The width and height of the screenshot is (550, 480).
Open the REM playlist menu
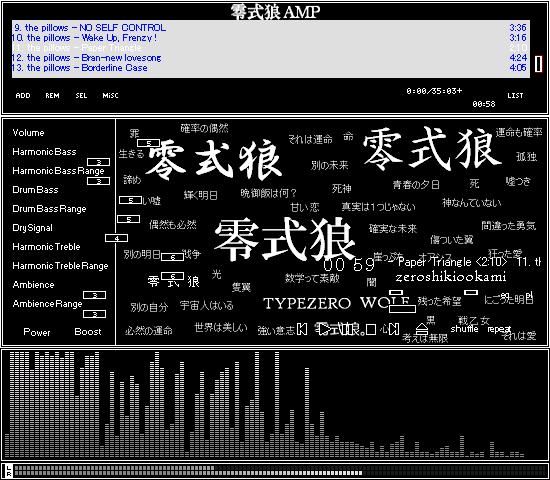[52, 95]
